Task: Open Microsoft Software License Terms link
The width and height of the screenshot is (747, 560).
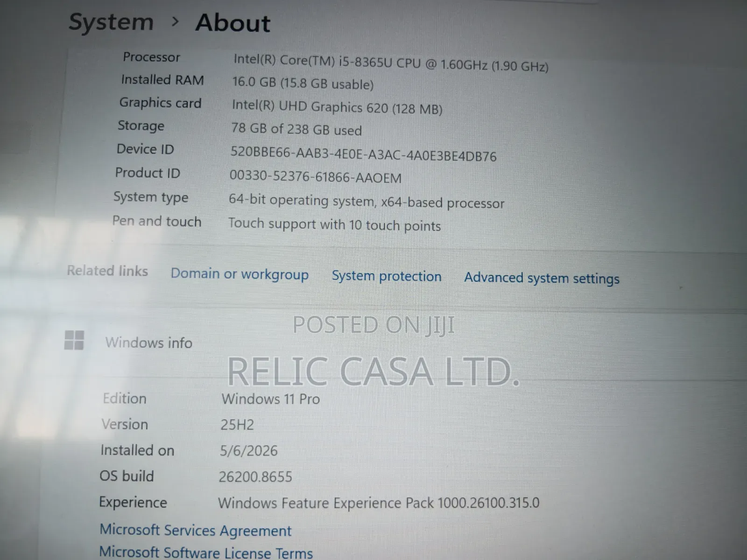Action: [x=206, y=553]
